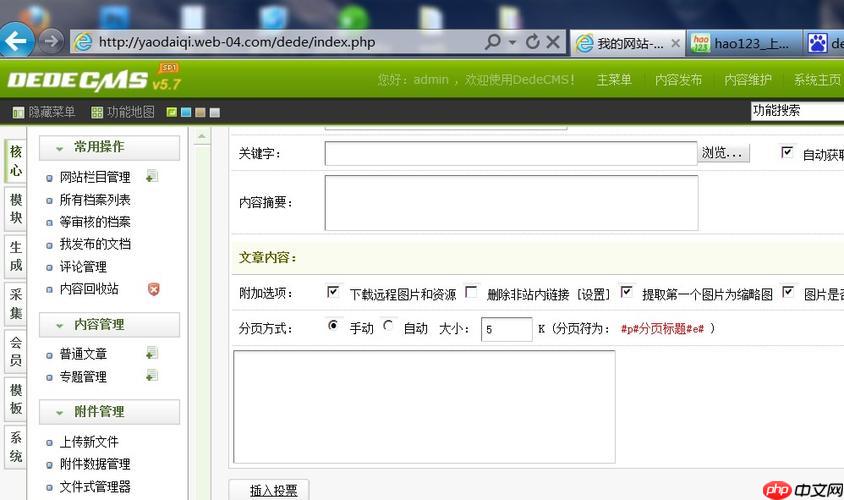Focus the 大小 size field showing 5
This screenshot has height=500, width=844.
pyautogui.click(x=507, y=329)
